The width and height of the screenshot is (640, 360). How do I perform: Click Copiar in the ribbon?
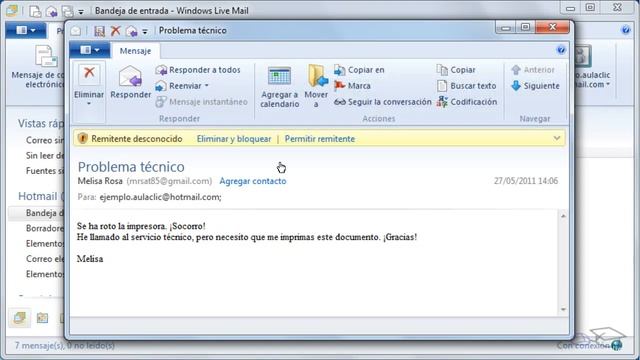(x=456, y=70)
